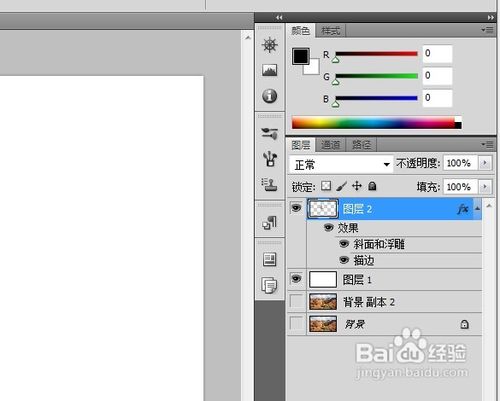This screenshot has height=401, width=500.
Task: Select the 图层 2 layer thumbnail
Action: pos(323,209)
